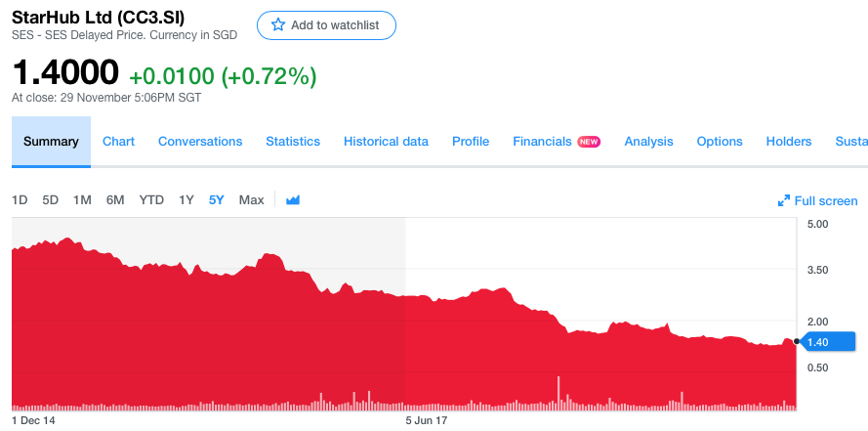868x431 pixels.
Task: Open the Financials tab
Action: (x=542, y=142)
